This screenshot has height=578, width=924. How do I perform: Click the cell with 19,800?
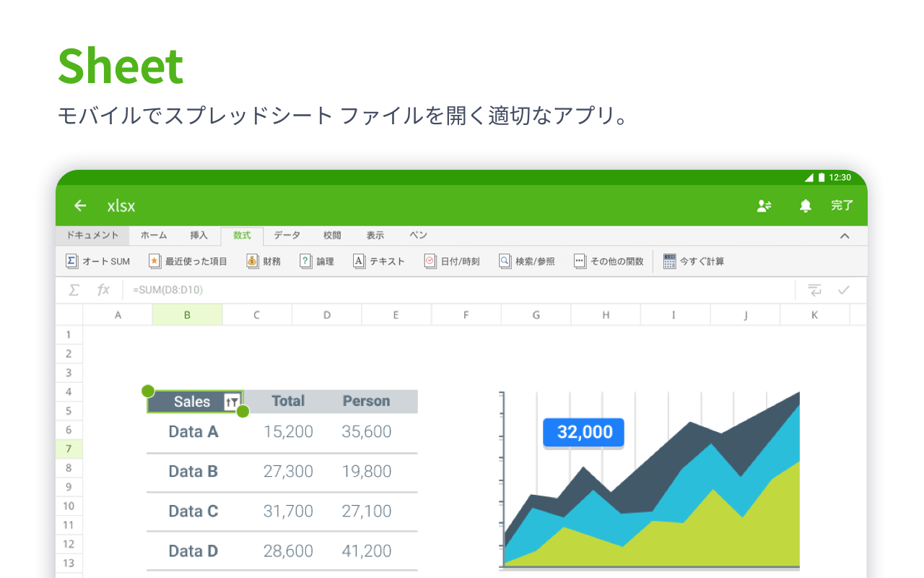click(x=366, y=472)
